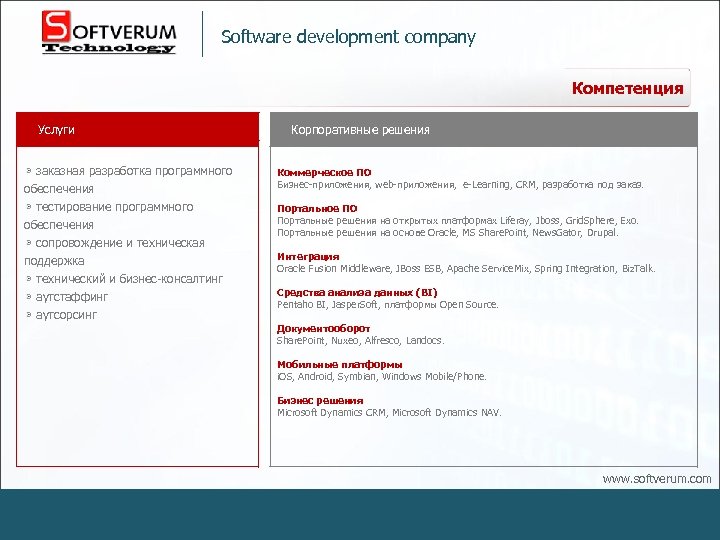Click the Интеграция heading
This screenshot has width=720, height=540.
[x=308, y=256]
